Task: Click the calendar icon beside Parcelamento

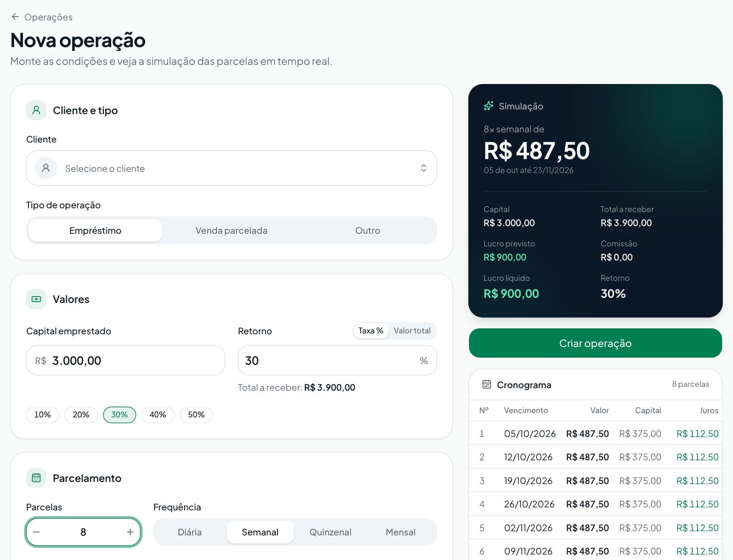Action: click(x=36, y=478)
